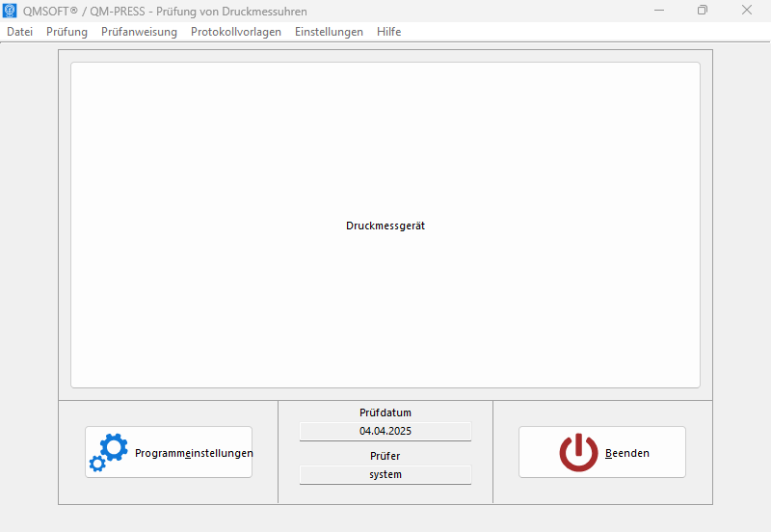Click the Prüfer label text
The height and width of the screenshot is (532, 771).
pos(385,456)
